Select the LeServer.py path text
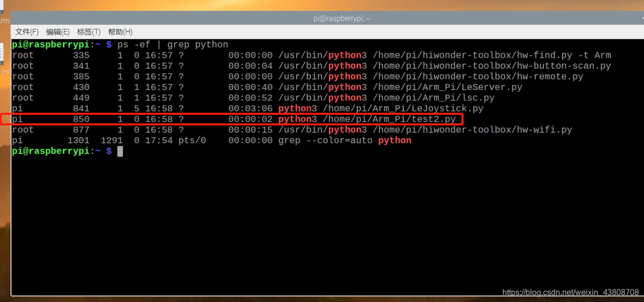Screen dimensions: 644x302 click(x=448, y=87)
